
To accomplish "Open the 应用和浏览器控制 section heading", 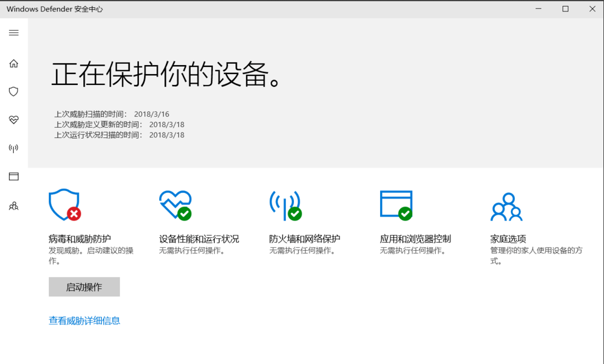I will tap(416, 238).
